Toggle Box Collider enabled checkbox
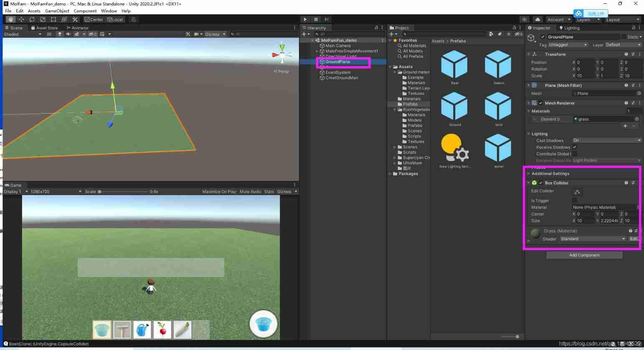The width and height of the screenshot is (644, 350). point(541,183)
